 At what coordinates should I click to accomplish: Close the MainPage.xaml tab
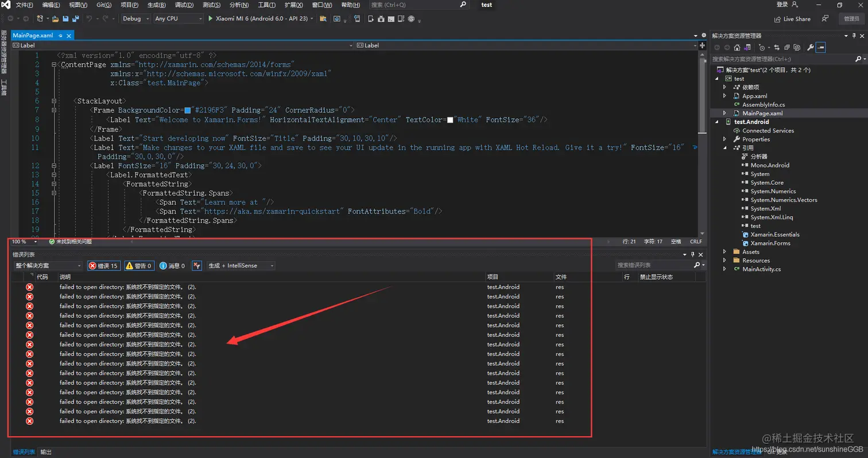coord(69,36)
